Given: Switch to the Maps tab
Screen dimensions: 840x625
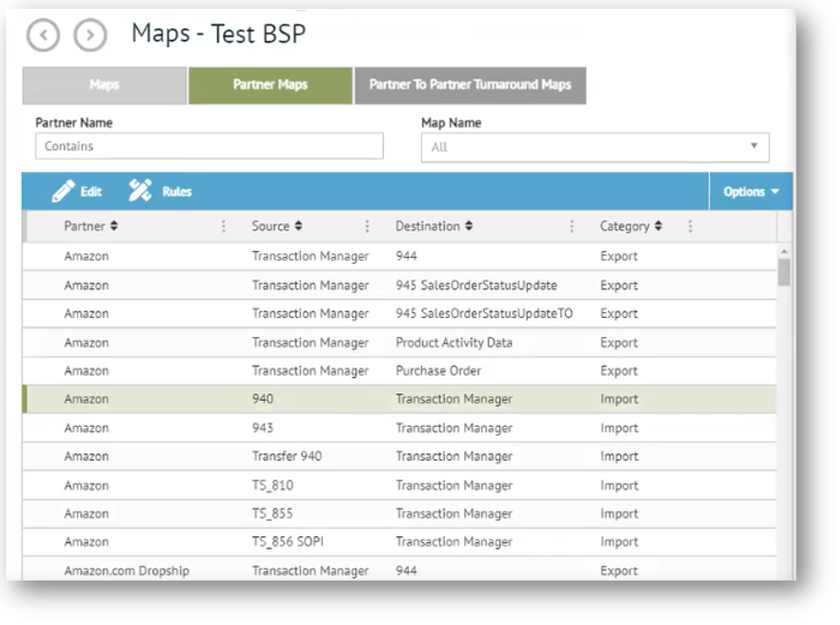Looking at the screenshot, I should pos(104,85).
